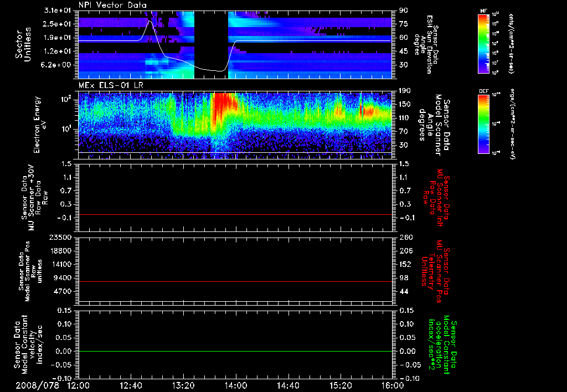Click the 150 scanner angle tick
The image size is (567, 392).
tap(405, 105)
